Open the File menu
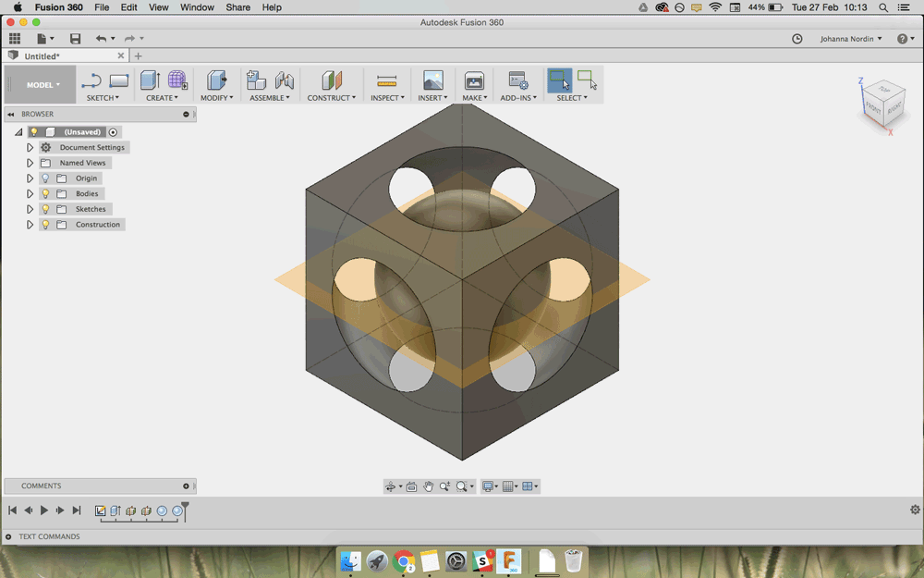Image resolution: width=924 pixels, height=578 pixels. coord(102,7)
